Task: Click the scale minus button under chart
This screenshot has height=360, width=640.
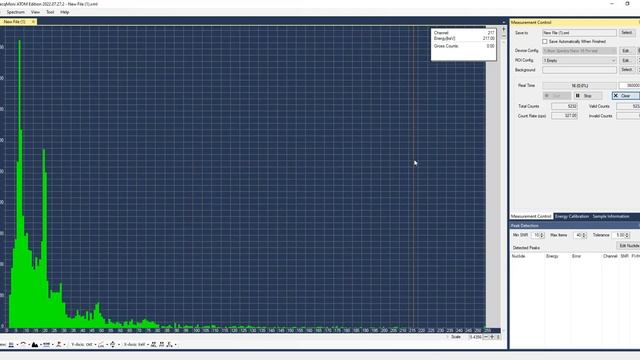Action: tap(486, 337)
